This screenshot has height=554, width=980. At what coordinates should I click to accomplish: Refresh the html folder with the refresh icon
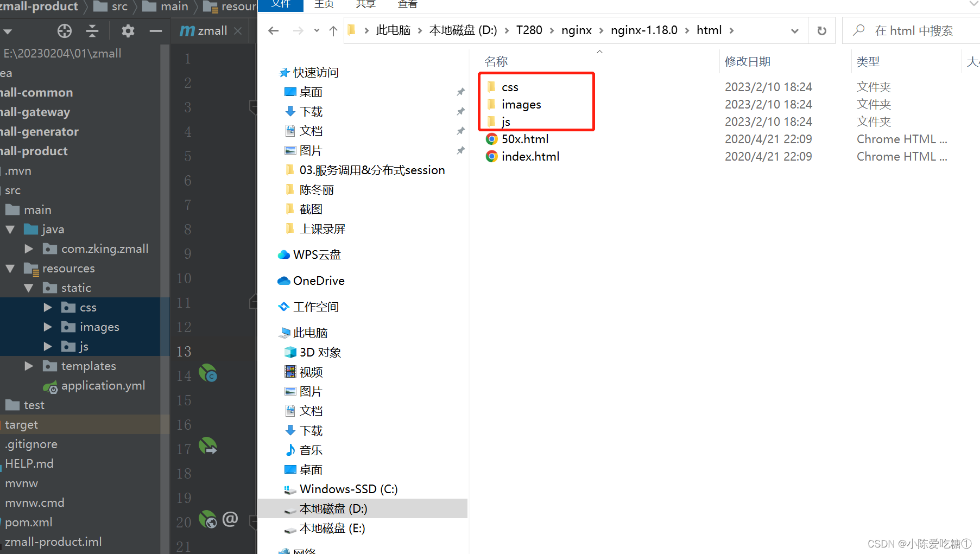click(821, 30)
